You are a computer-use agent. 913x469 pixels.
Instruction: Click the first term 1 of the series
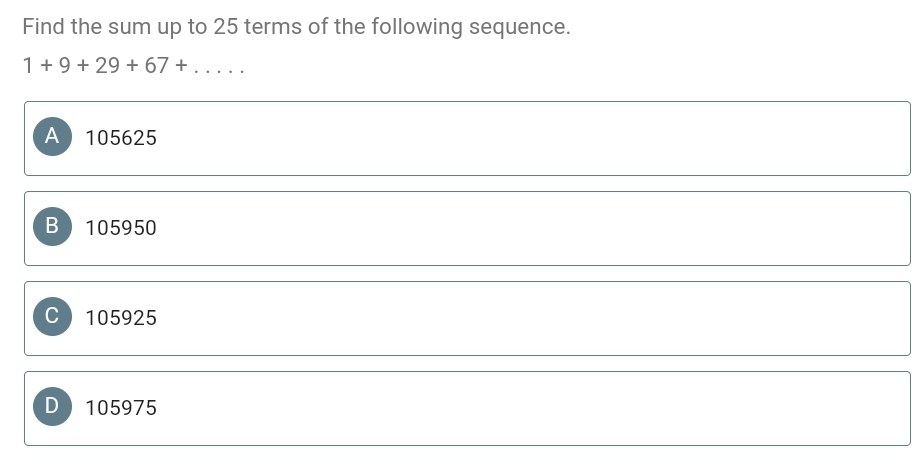point(27,65)
